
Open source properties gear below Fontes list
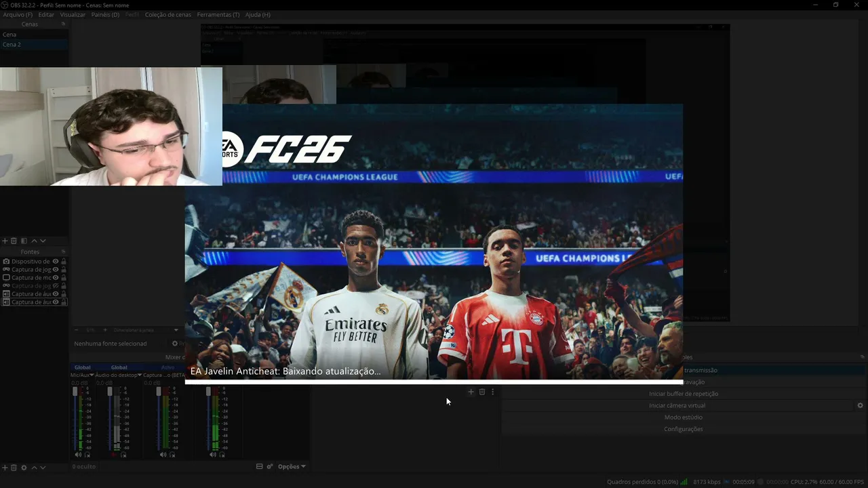tap(24, 467)
